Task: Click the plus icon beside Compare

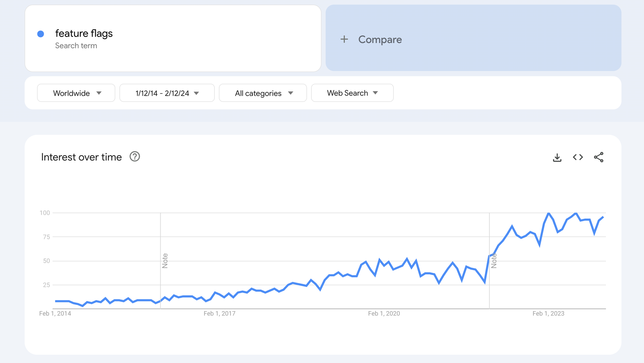Action: (x=344, y=39)
